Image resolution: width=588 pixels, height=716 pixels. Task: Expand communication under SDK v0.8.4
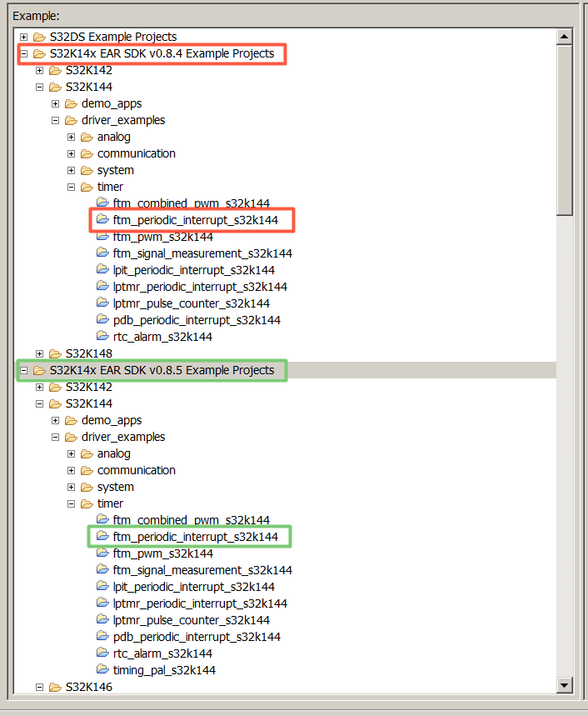(x=71, y=154)
